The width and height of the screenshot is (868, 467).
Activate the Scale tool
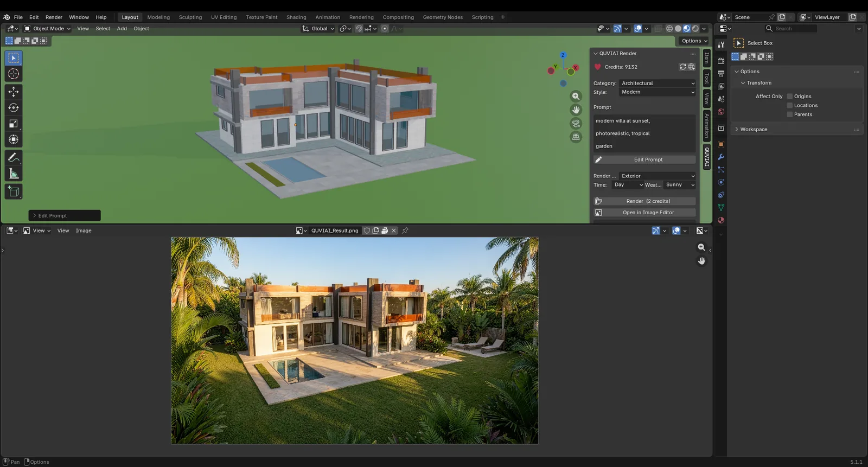(x=14, y=124)
